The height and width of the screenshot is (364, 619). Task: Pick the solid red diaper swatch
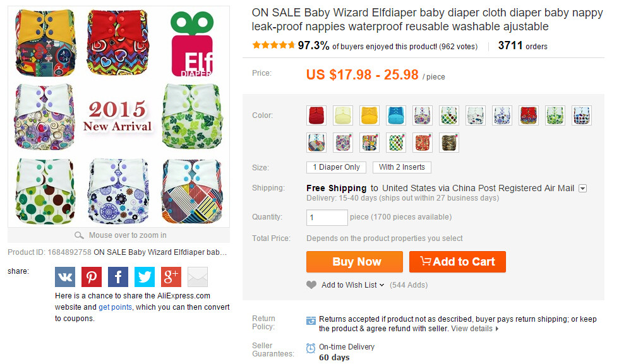(x=316, y=115)
